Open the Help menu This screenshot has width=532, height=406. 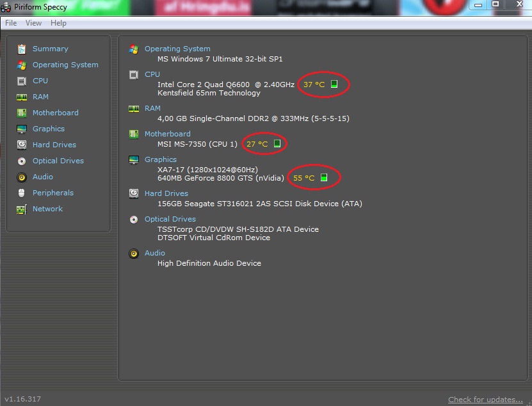click(x=58, y=23)
